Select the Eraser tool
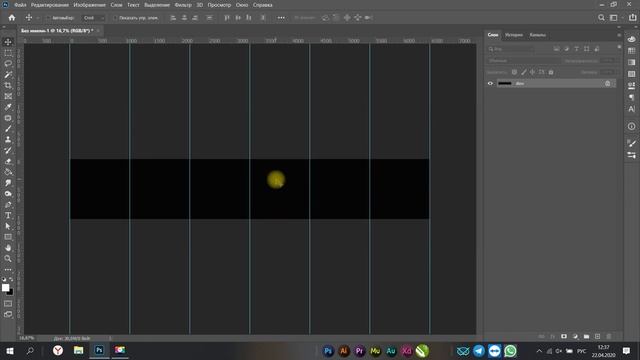Viewport: 640px width, 360px height. [x=8, y=161]
